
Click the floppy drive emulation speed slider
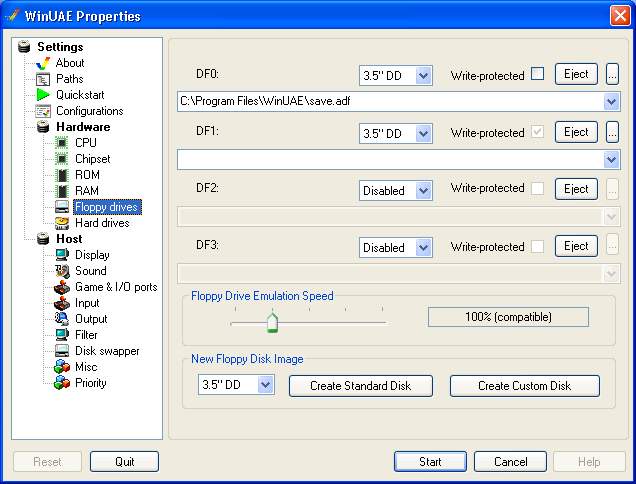[272, 321]
